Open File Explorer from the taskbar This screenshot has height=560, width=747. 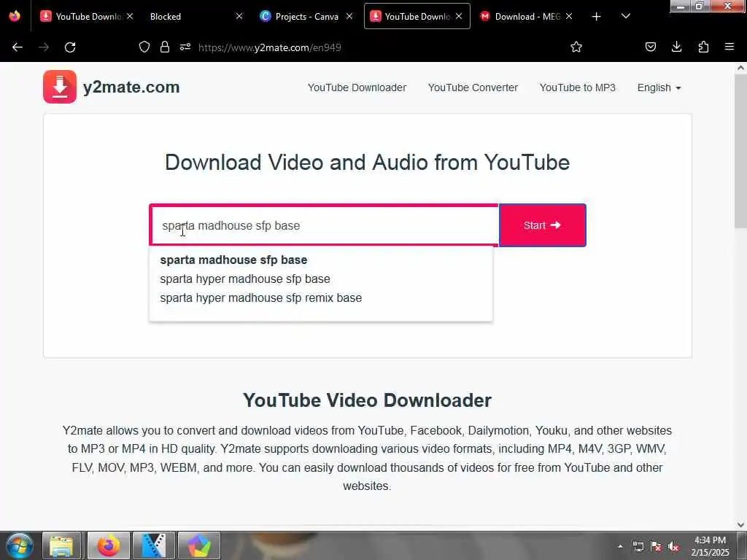62,545
